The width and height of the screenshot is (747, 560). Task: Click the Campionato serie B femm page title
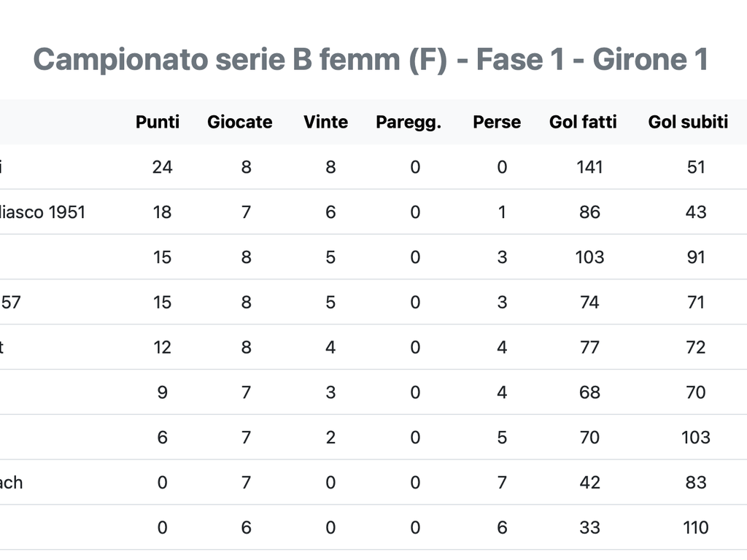click(x=371, y=59)
